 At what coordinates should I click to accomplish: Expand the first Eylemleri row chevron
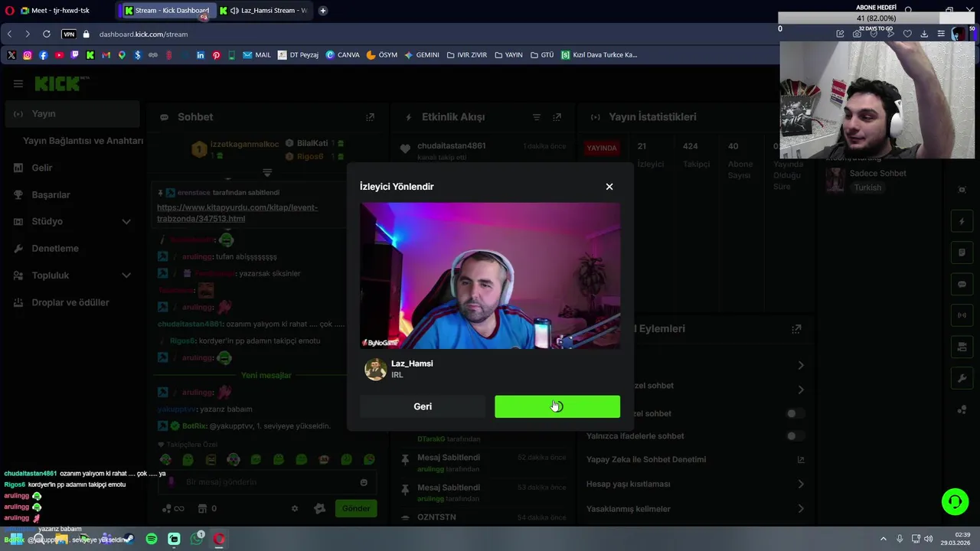(x=801, y=366)
